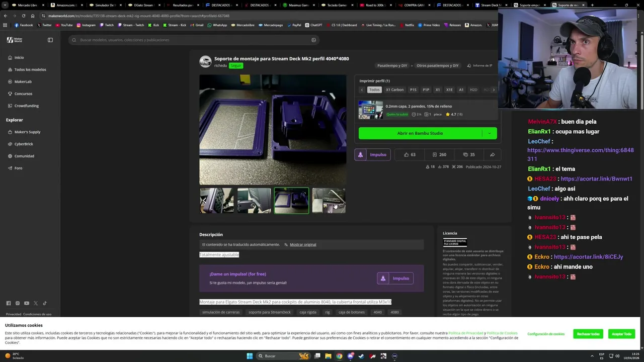644x362 pixels.
Task: Open Otros pasatiempos y DIY category
Action: pyautogui.click(x=438, y=65)
